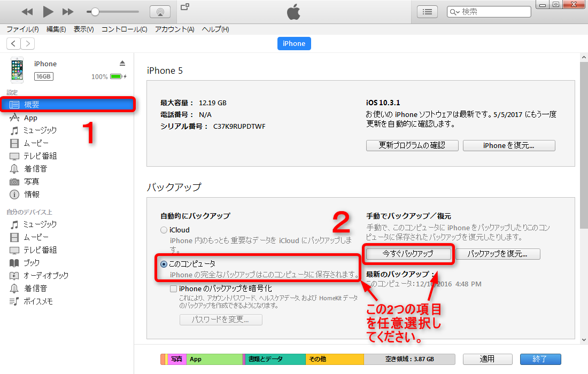The image size is (588, 374).
Task: Click the 検索 search field
Action: [x=489, y=12]
